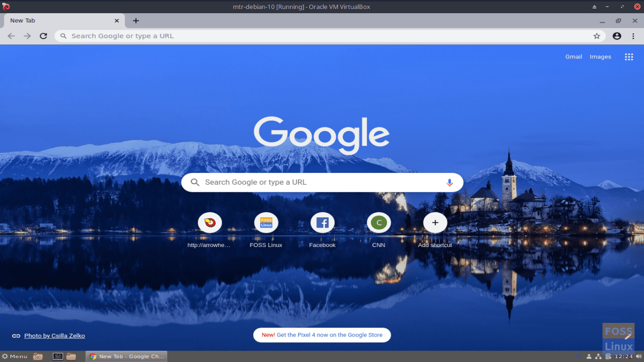Bookmark this tab with the star icon
Screen dimensions: 644x362
point(597,36)
